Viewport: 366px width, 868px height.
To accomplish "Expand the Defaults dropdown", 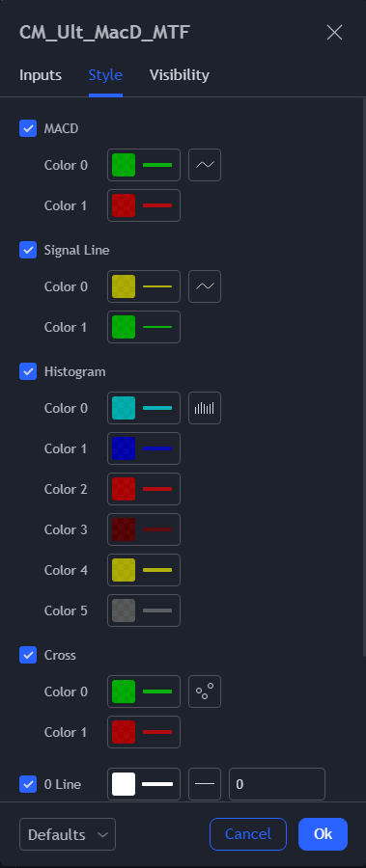I will 68,834.
